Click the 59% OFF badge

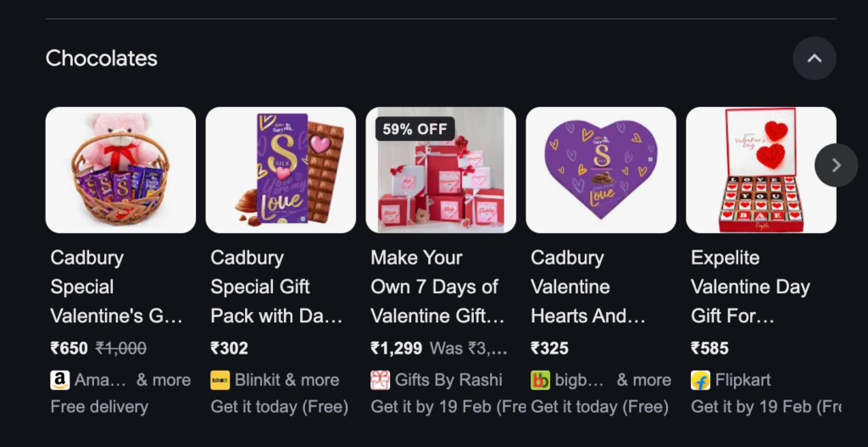pyautogui.click(x=415, y=130)
